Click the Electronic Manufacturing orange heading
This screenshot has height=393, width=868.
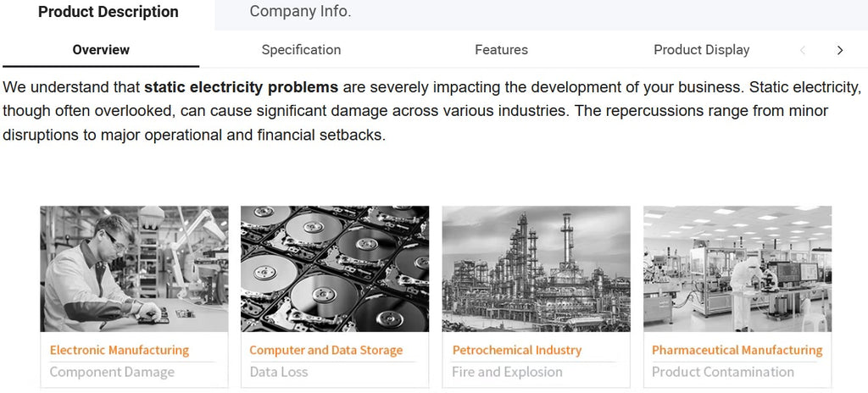[x=120, y=350]
